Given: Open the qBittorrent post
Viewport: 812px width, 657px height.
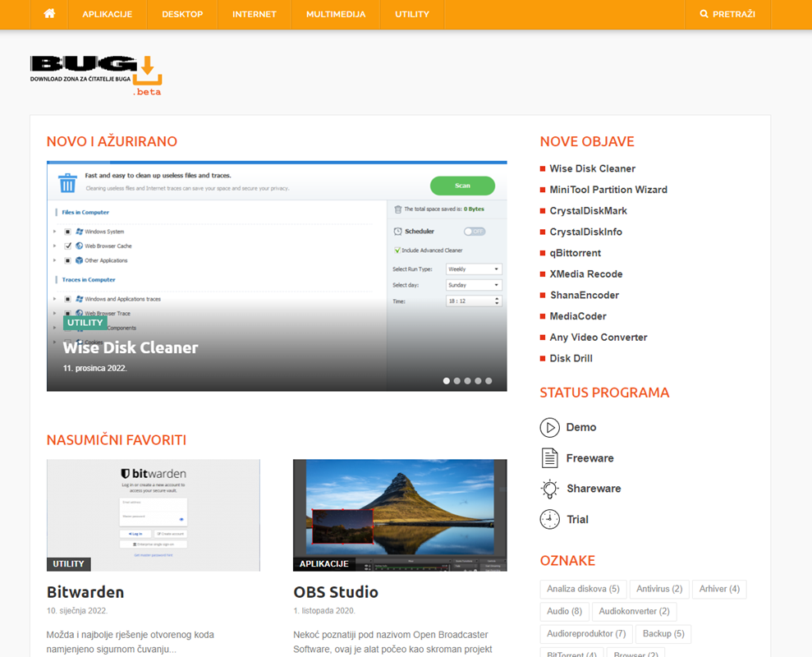Looking at the screenshot, I should [x=576, y=253].
